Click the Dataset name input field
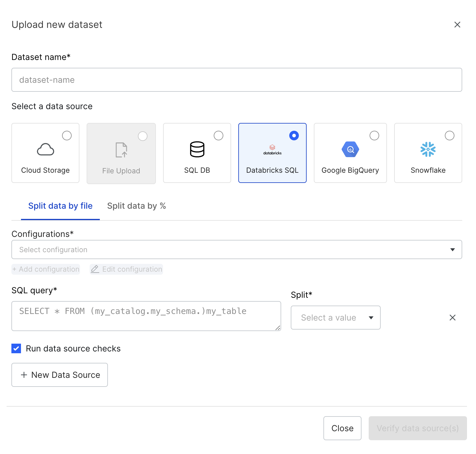 tap(237, 80)
